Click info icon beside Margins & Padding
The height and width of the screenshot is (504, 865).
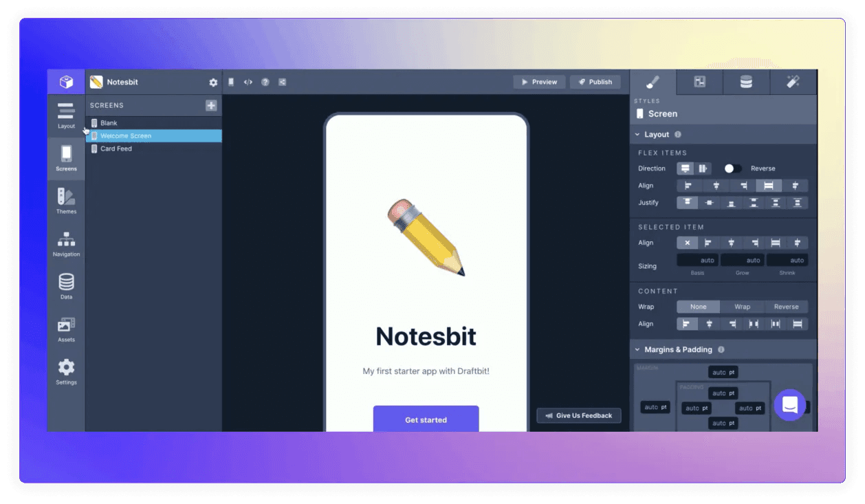pyautogui.click(x=721, y=349)
